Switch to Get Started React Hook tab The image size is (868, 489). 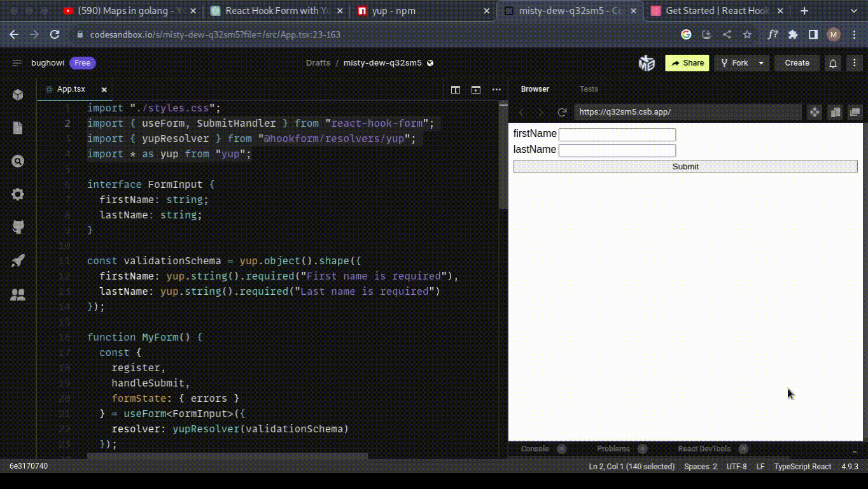tap(717, 11)
